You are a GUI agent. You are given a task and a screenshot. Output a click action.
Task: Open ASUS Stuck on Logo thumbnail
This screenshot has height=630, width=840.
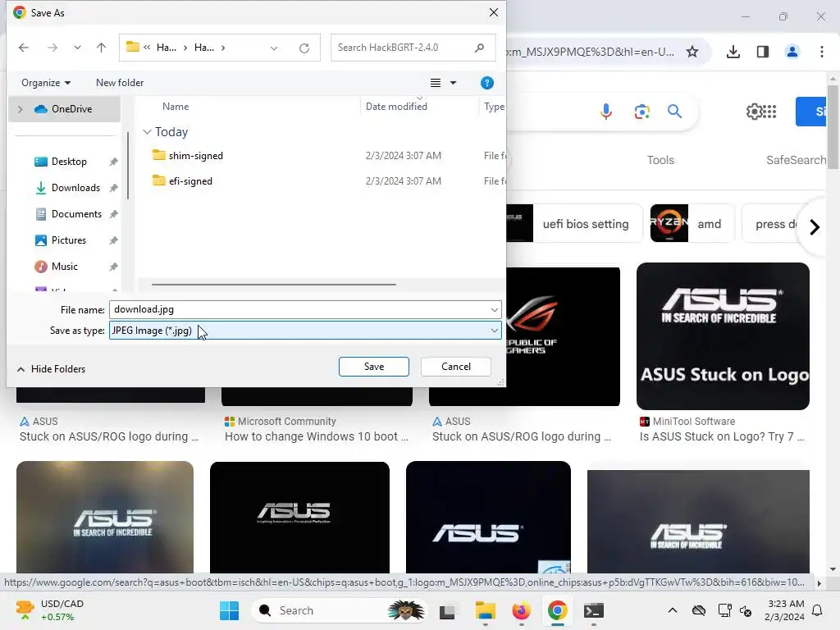723,336
